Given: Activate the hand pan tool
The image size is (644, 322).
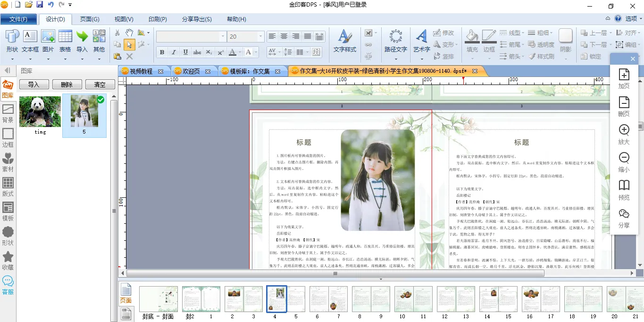Looking at the screenshot, I should click(x=129, y=33).
